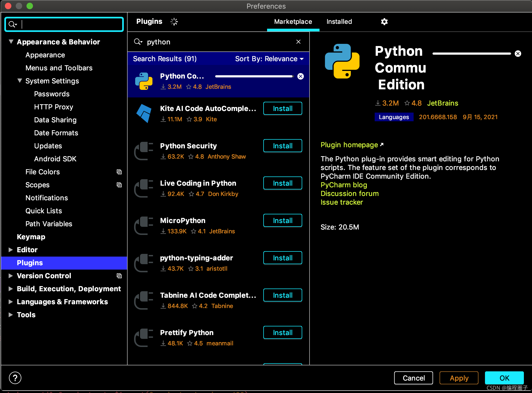Install the Python Security plugin
The image size is (532, 393).
[x=282, y=146]
